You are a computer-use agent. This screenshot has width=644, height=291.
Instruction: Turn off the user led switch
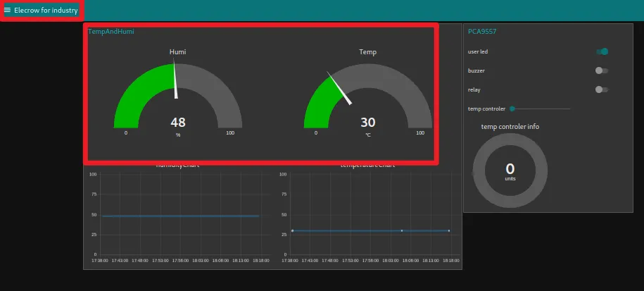602,51
